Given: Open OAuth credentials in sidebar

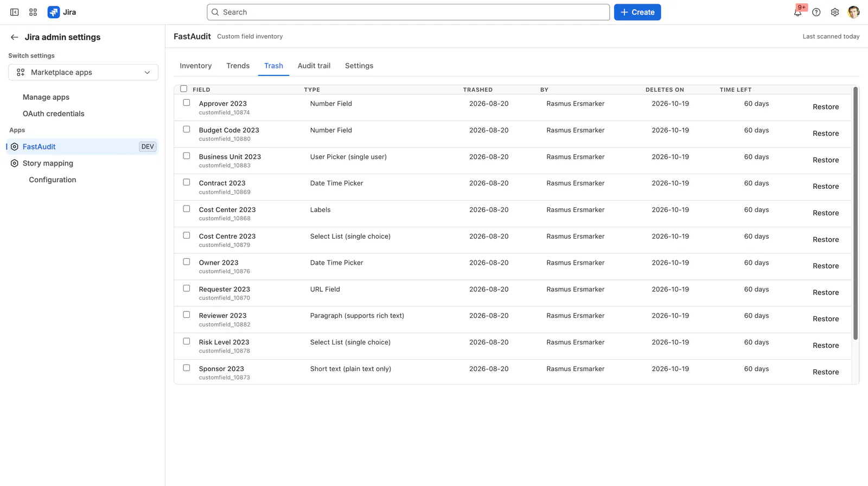Looking at the screenshot, I should pos(54,113).
